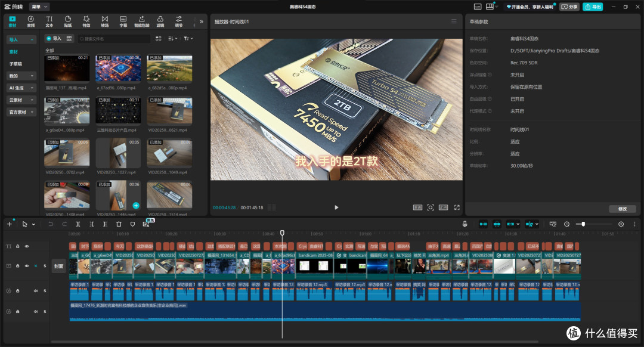Click 修改 button in draft parameters
The height and width of the screenshot is (347, 644).
pos(623,209)
